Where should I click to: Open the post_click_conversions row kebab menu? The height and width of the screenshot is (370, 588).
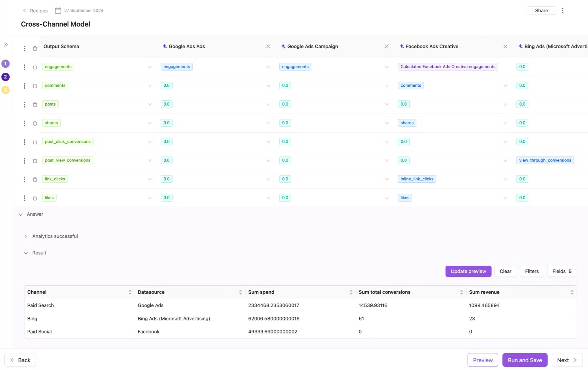(24, 142)
